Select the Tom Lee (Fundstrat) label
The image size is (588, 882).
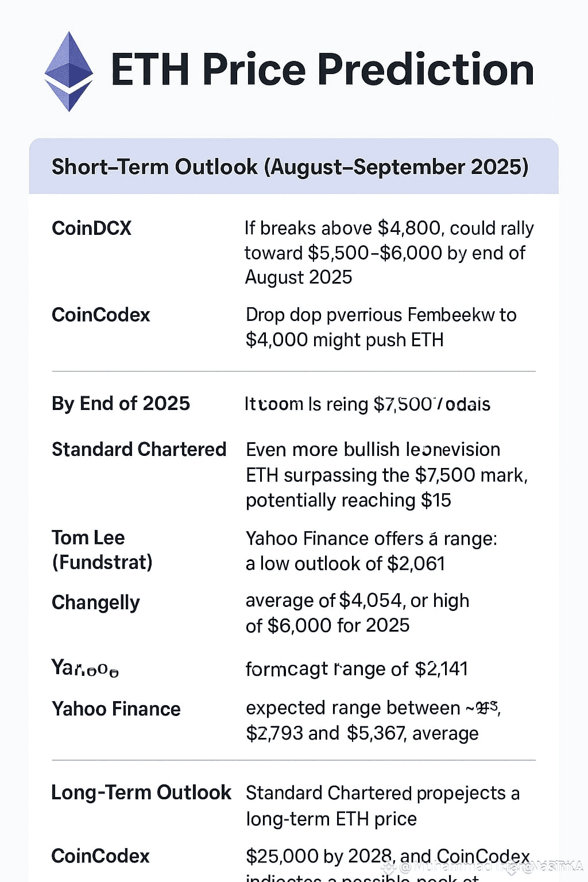click(x=102, y=550)
